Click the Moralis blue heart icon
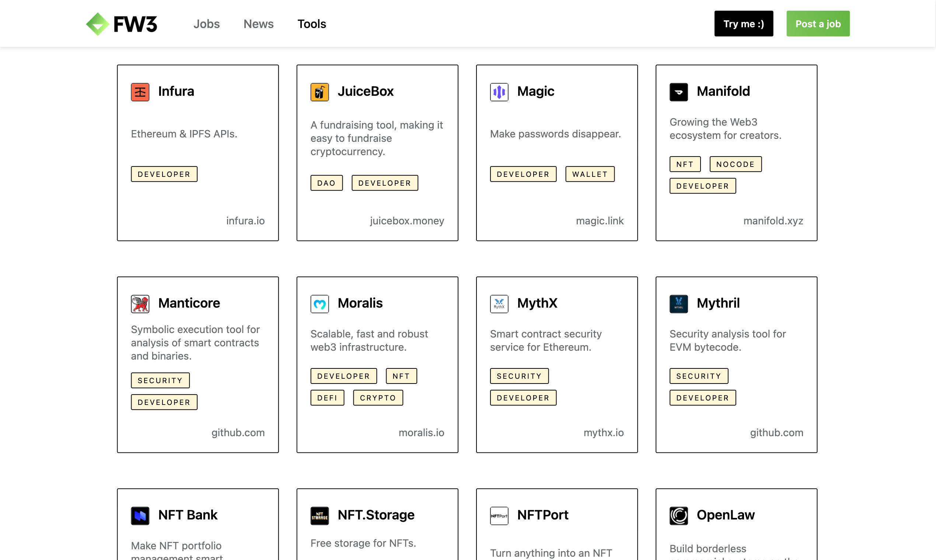936x560 pixels. tap(319, 304)
